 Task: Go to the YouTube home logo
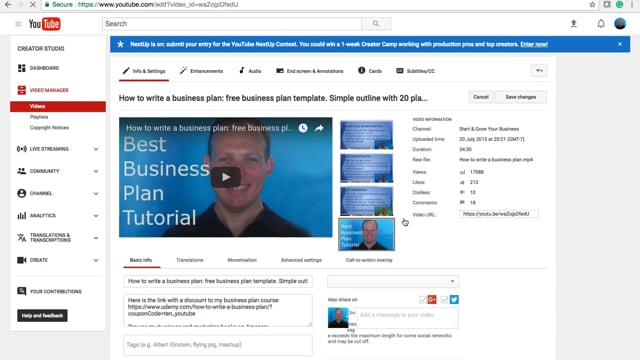point(44,24)
